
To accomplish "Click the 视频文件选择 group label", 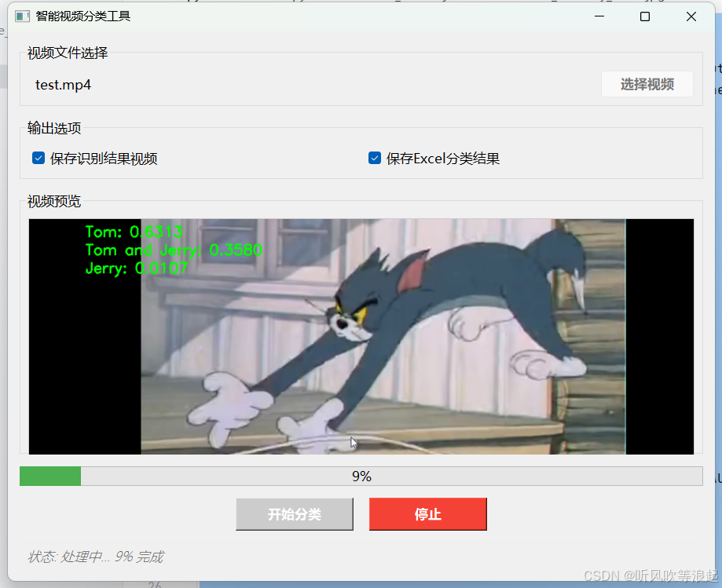I will tap(68, 53).
